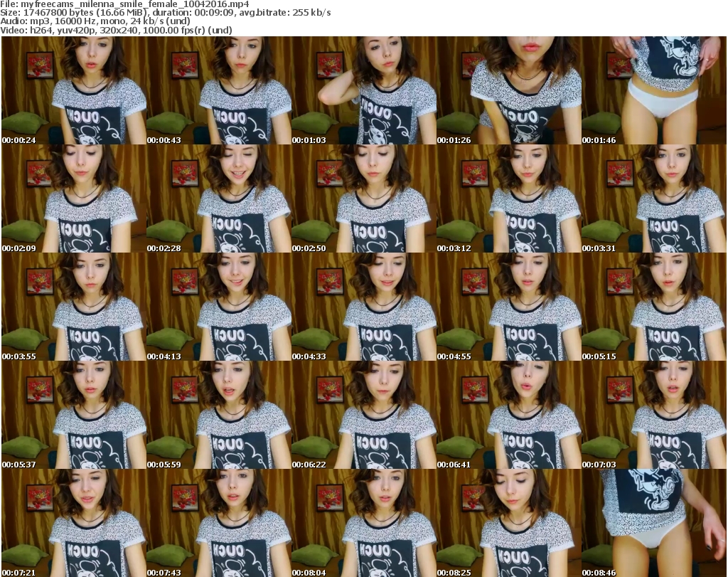Click the 'Size: 17467800 bytes' info line
728x577 pixels.
[166, 13]
